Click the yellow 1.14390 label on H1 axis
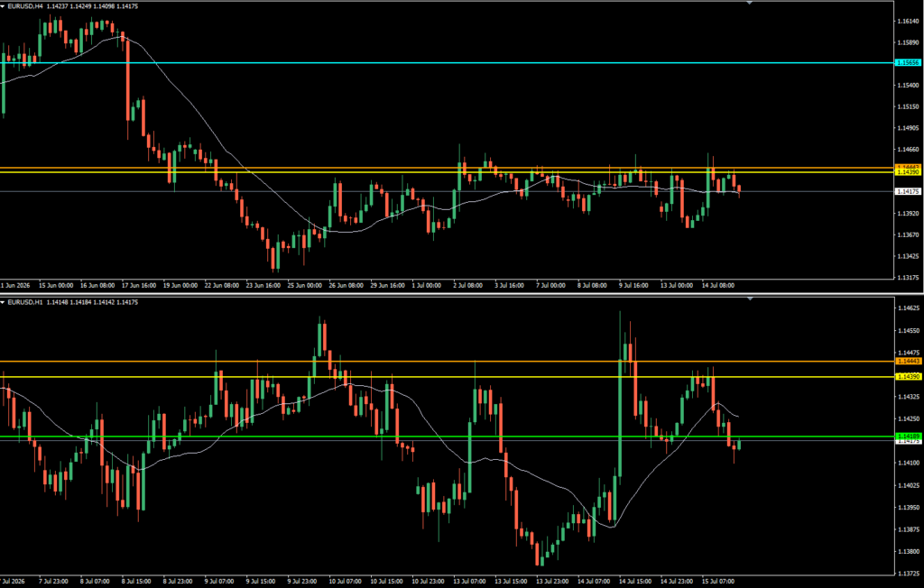The image size is (924, 588). click(x=907, y=376)
